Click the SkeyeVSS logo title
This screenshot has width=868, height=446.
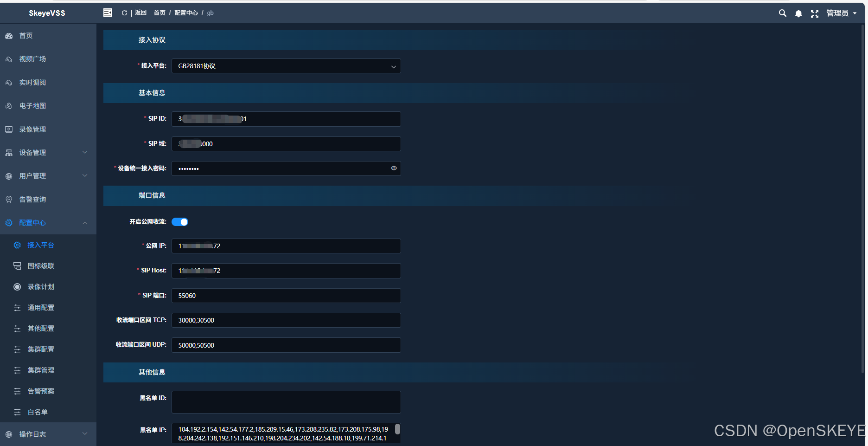47,13
